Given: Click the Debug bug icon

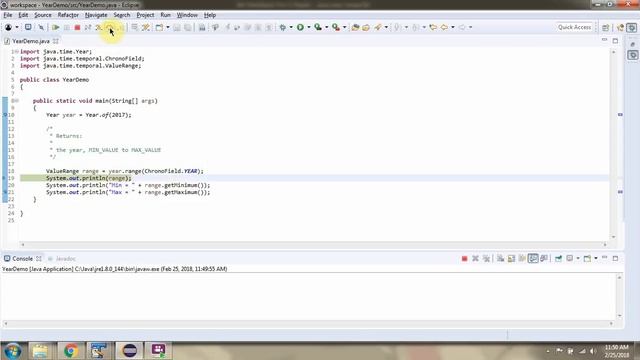Looking at the screenshot, I should (x=282, y=27).
